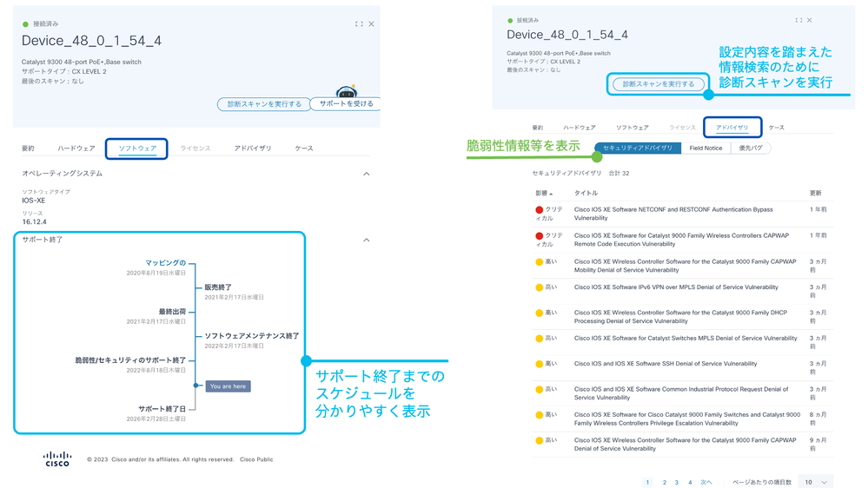This screenshot has width=868, height=488.
Task: Click green 接続済み status dot in right panel
Action: [x=510, y=21]
